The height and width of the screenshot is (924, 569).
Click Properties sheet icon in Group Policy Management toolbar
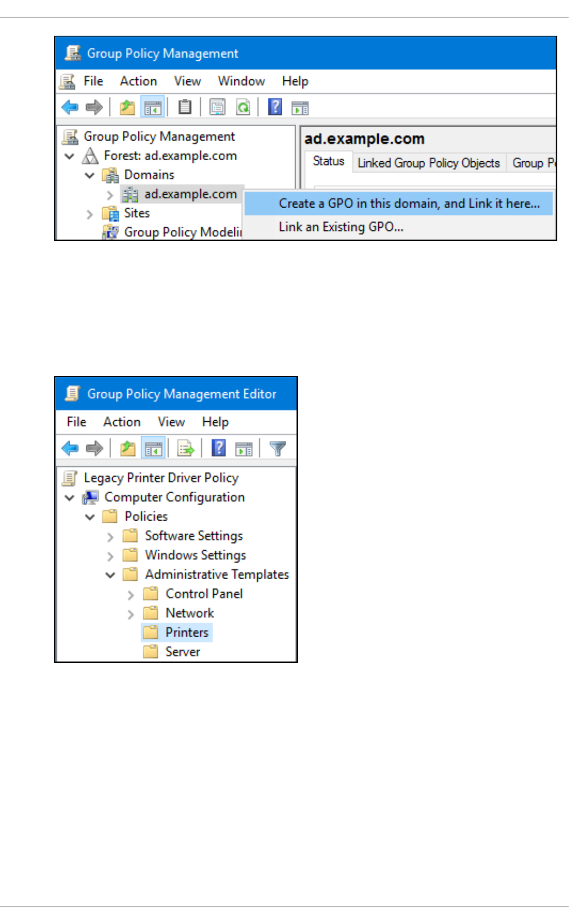tap(218, 107)
